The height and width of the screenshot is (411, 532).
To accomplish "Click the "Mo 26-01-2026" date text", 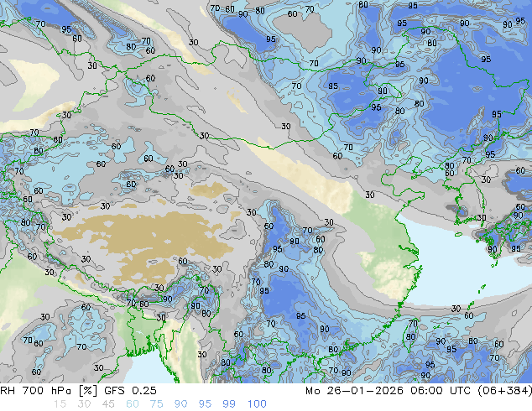I will 354,391.
